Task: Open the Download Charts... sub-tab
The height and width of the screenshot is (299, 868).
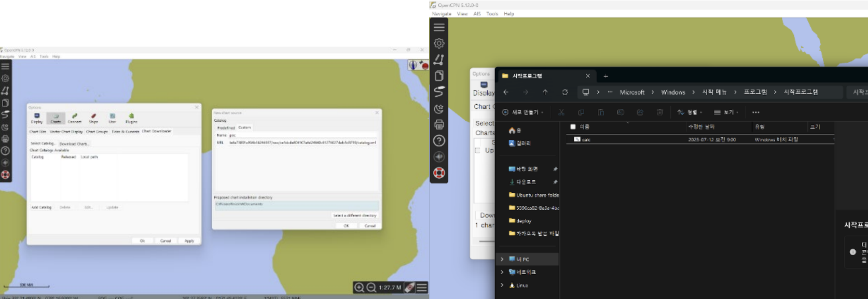Action: pyautogui.click(x=74, y=144)
